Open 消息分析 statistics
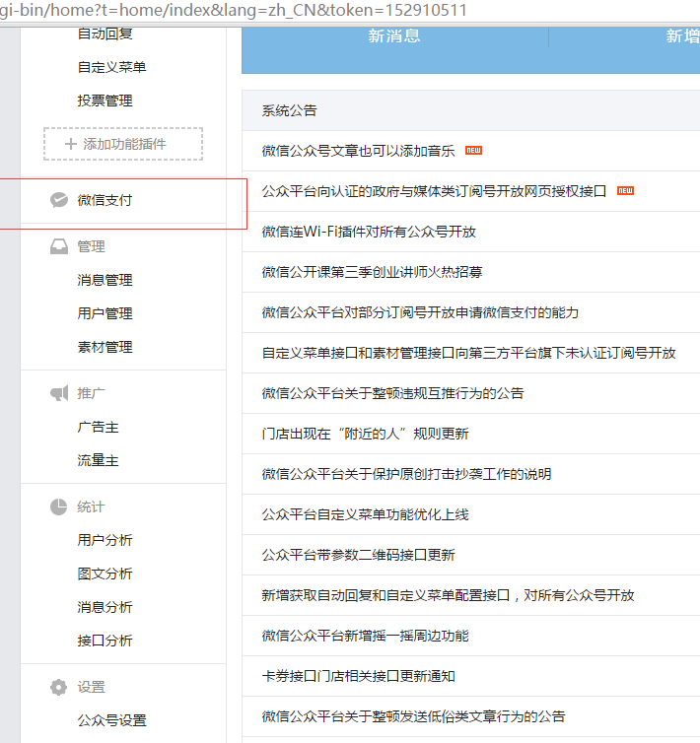The image size is (700, 743). tap(105, 607)
